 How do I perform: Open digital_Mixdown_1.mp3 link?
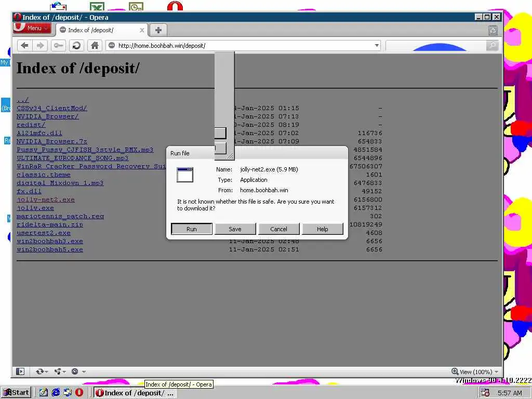coord(60,183)
